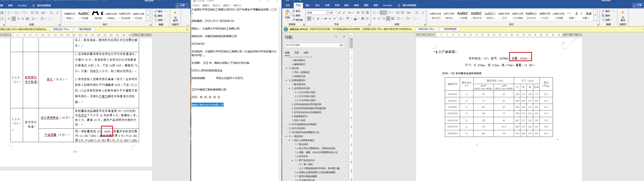Viewport: 644px width, 181px height.
Task: Apply enclosed character 字 in right Word
Action: pyautogui.click(x=367, y=18)
